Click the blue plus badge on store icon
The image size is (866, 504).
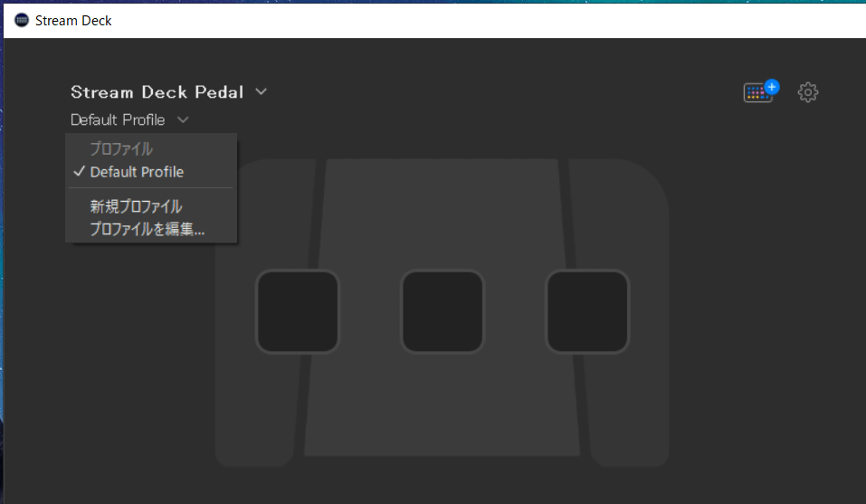772,87
